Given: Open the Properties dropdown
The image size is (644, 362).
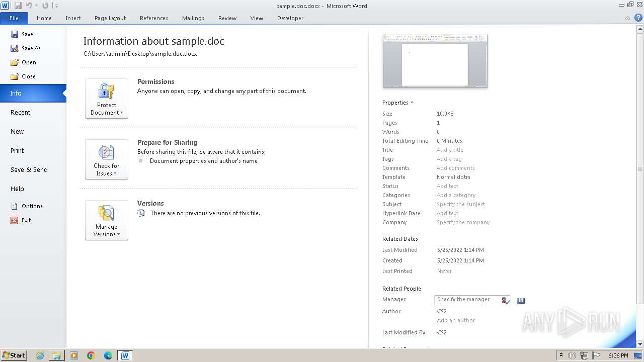Looking at the screenshot, I should tap(397, 103).
